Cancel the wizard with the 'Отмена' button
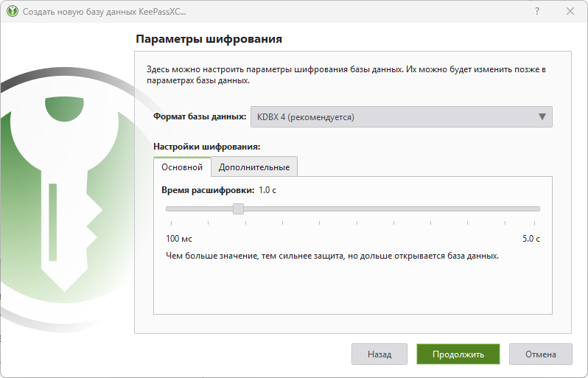 (x=541, y=354)
